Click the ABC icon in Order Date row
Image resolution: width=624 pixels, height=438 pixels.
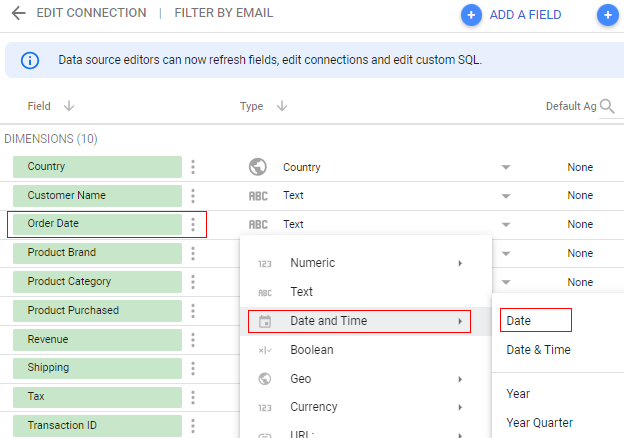[258, 224]
